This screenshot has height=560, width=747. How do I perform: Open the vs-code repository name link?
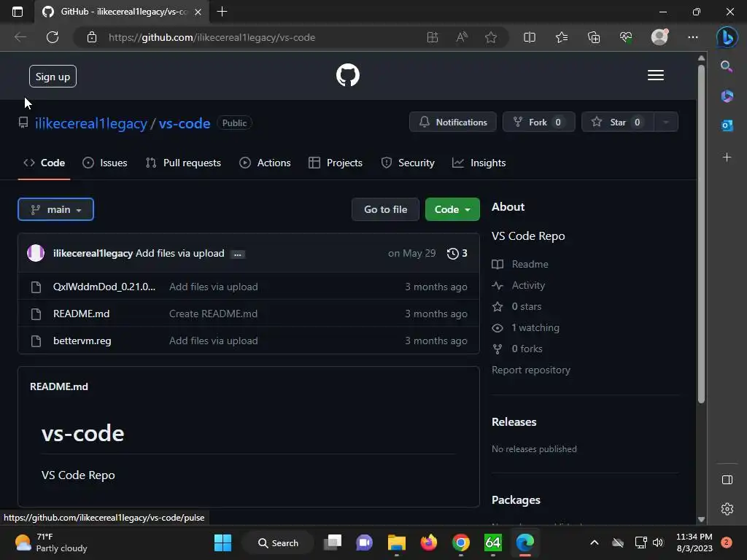click(x=185, y=123)
